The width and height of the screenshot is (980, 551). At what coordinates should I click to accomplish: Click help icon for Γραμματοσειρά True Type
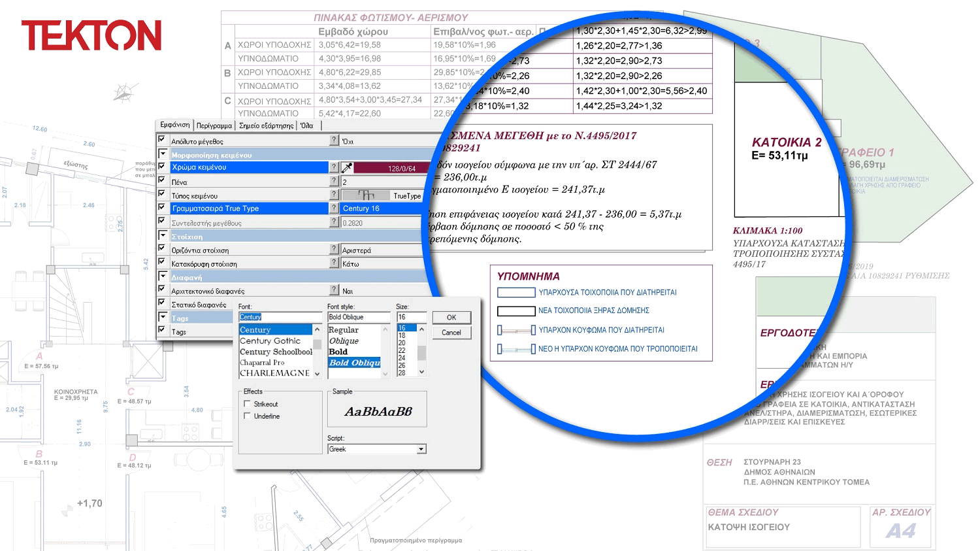[335, 208]
